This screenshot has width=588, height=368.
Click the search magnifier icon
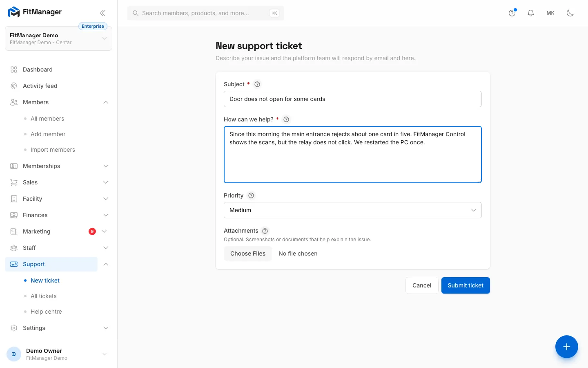[x=135, y=13]
